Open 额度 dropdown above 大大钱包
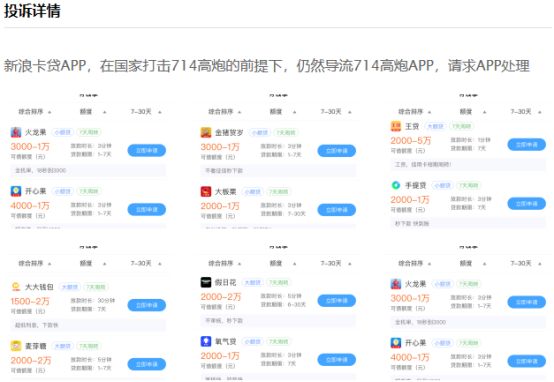554x382 pixels. pyautogui.click(x=93, y=263)
